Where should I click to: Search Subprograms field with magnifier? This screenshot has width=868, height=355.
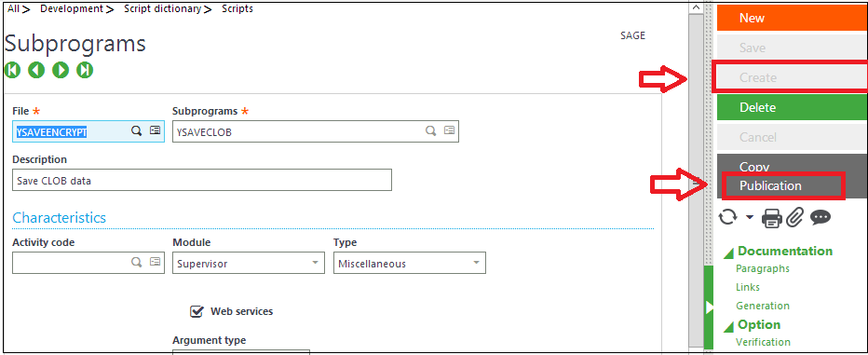[430, 130]
